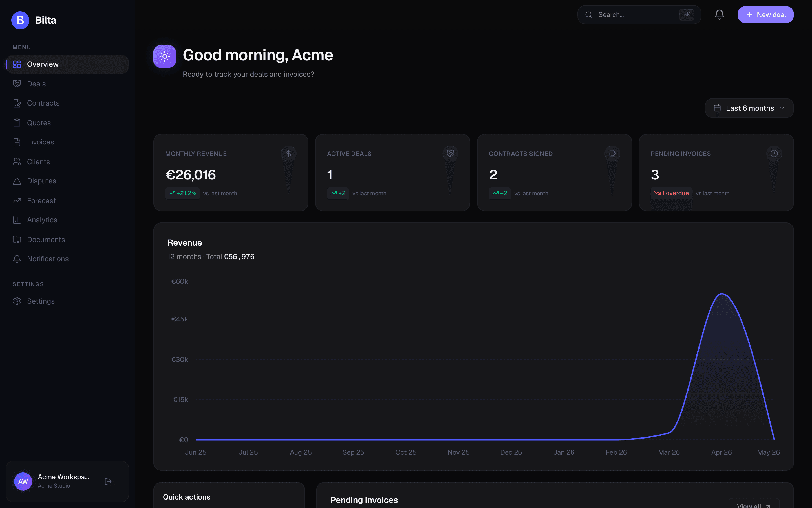Screen dimensions: 812x508
Task: Click the +21.2% revenue change badge
Action: pyautogui.click(x=182, y=193)
